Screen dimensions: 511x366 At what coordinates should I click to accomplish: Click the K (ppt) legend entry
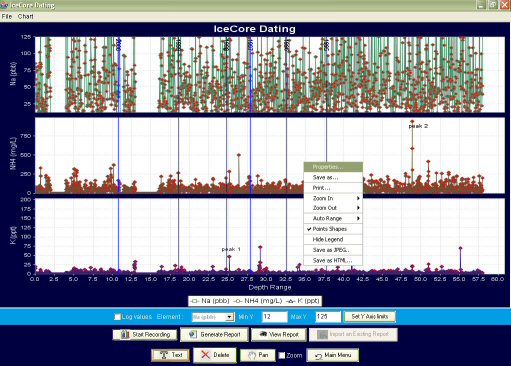tap(303, 301)
